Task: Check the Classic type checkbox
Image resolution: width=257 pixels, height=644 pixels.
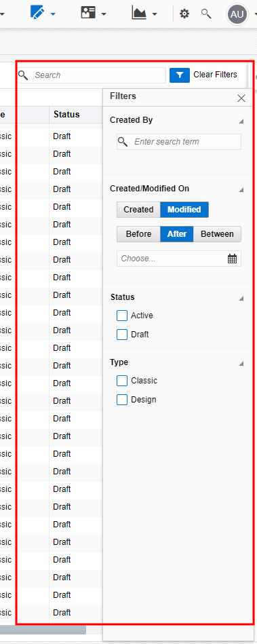Action: pyautogui.click(x=122, y=381)
